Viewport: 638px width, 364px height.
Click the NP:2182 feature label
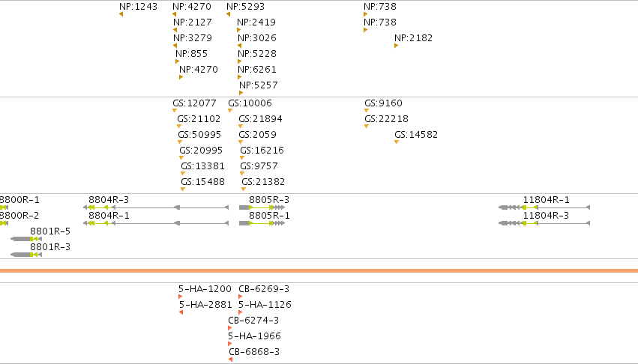point(413,38)
